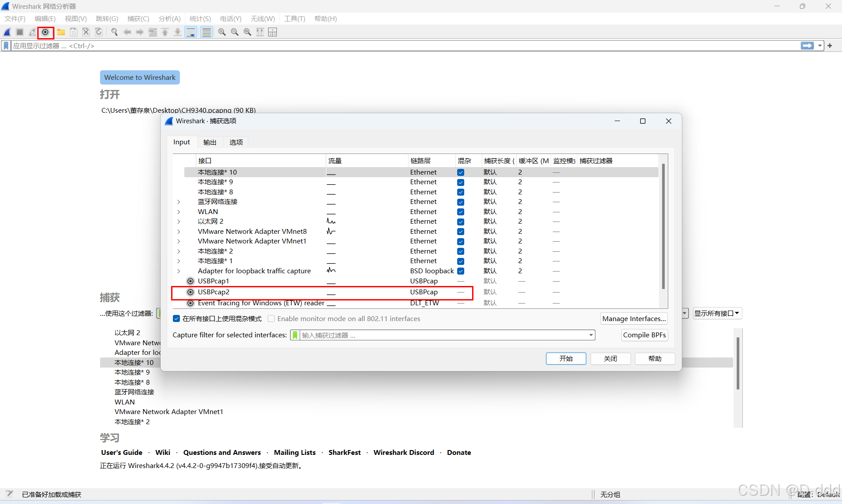
Task: Click the colorize packet list icon
Action: (206, 32)
